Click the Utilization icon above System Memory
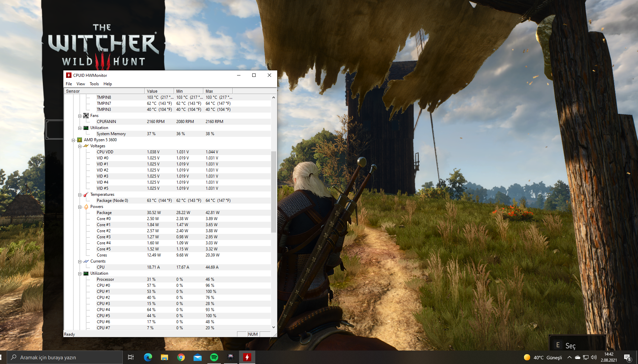The width and height of the screenshot is (638, 364). click(86, 128)
